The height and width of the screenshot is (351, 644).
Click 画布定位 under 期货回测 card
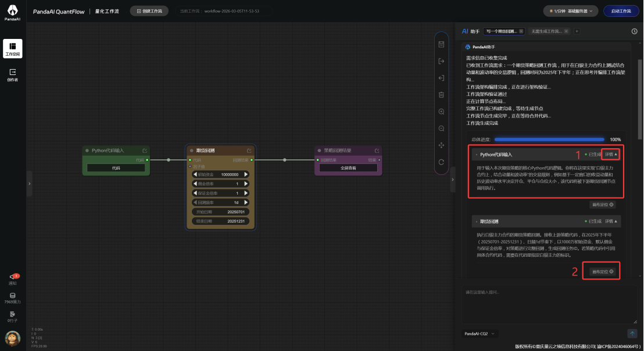[603, 271]
